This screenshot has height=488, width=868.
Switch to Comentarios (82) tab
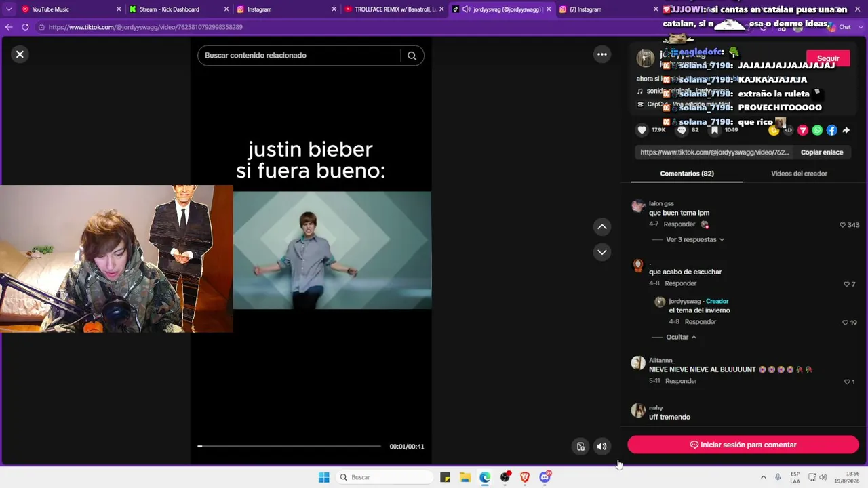(x=687, y=174)
